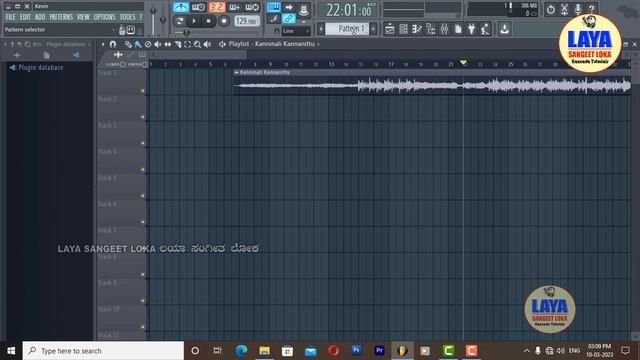Toggle loop recording
The image size is (640, 360).
252,7
